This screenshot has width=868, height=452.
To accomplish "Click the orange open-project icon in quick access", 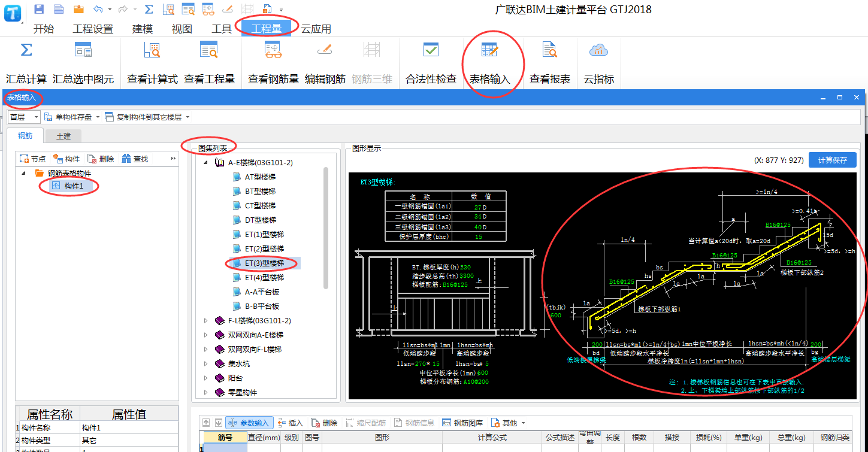I will click(x=78, y=9).
